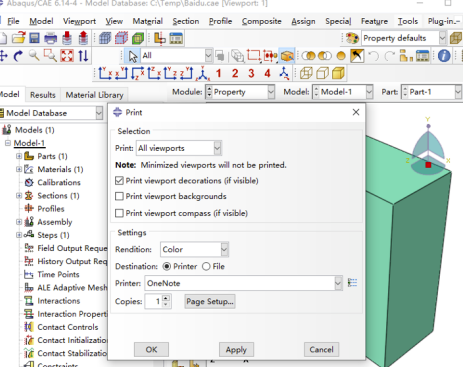Click Apply in Print dialog

[236, 349]
